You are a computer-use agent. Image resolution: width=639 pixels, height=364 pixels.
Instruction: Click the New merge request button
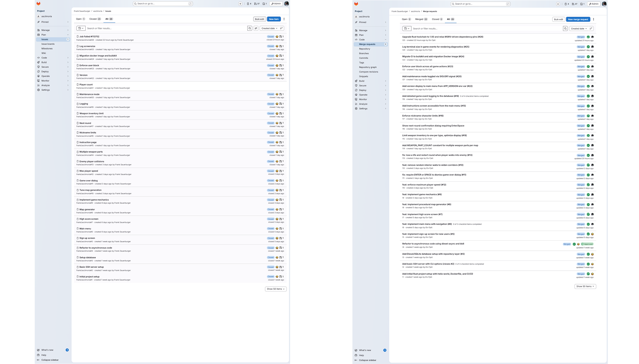pos(578,19)
